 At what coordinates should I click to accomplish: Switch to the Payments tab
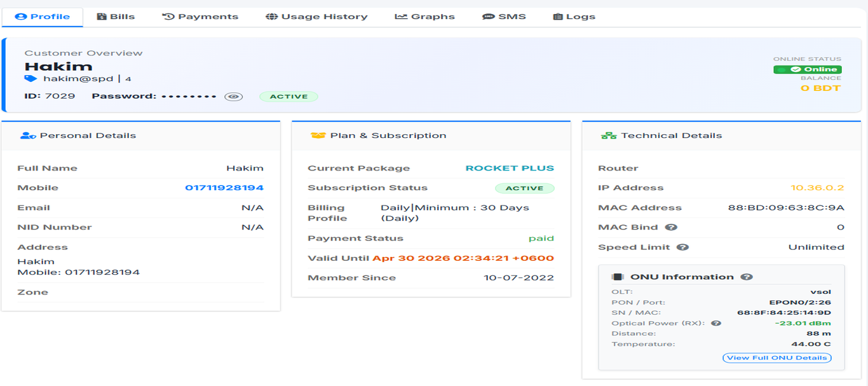(x=200, y=17)
